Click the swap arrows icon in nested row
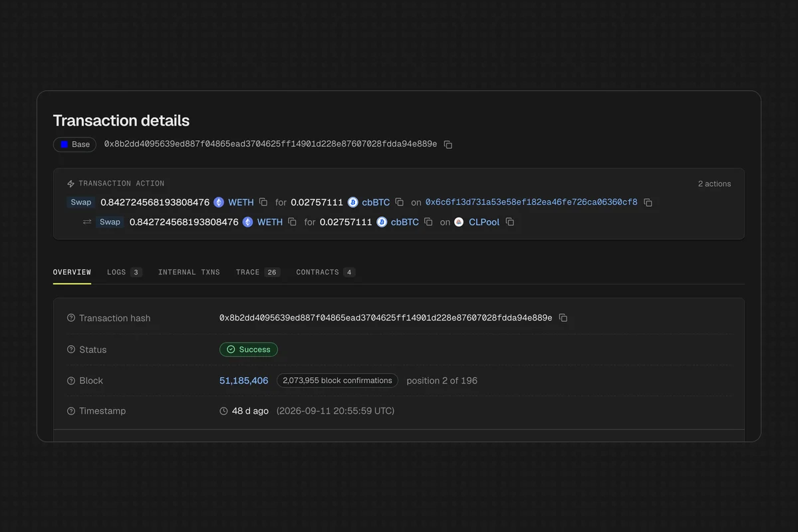 pos(87,222)
